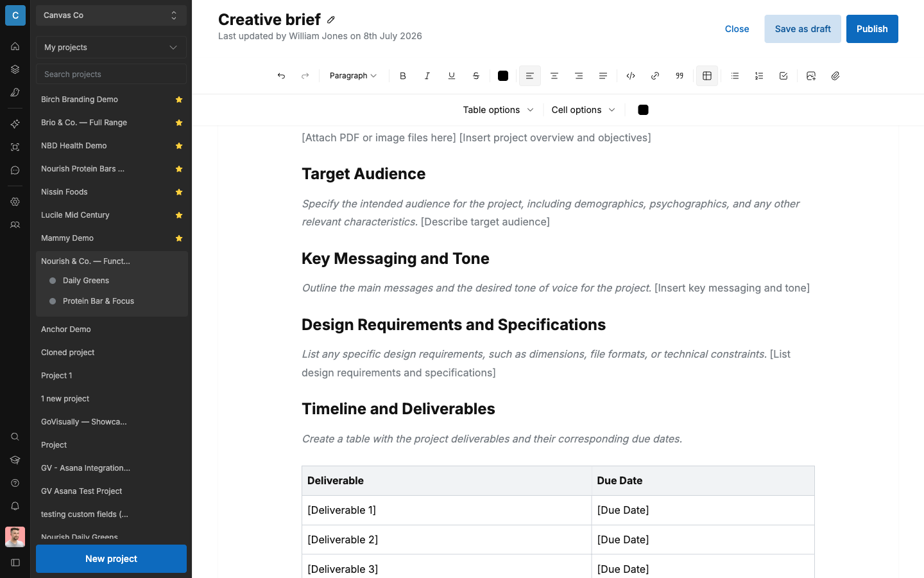Open the user avatar profile
This screenshot has width=924, height=578.
(x=15, y=537)
